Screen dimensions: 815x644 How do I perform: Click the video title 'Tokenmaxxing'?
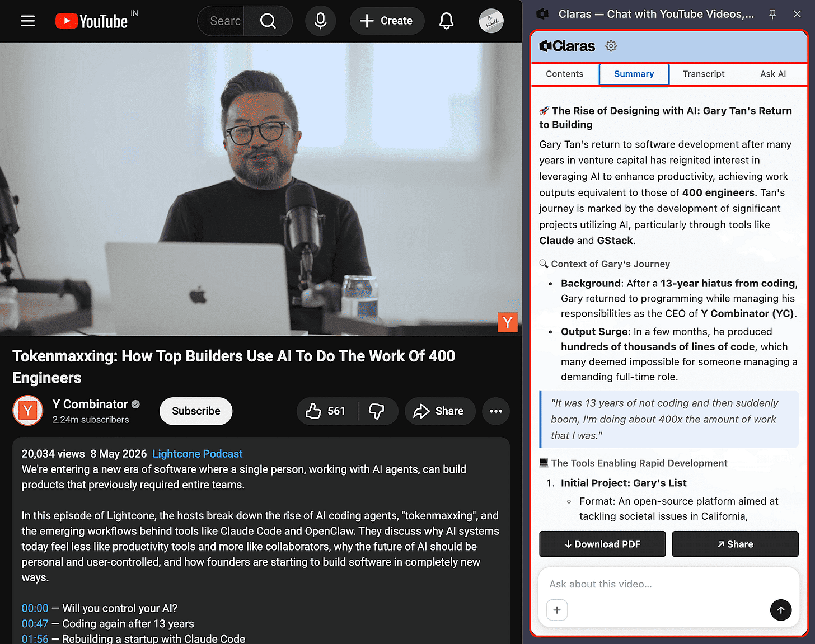coord(233,367)
